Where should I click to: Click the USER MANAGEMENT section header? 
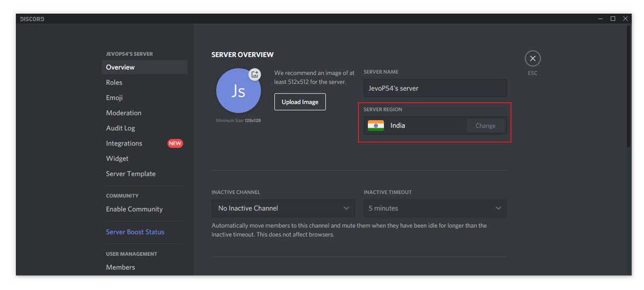pyautogui.click(x=131, y=254)
